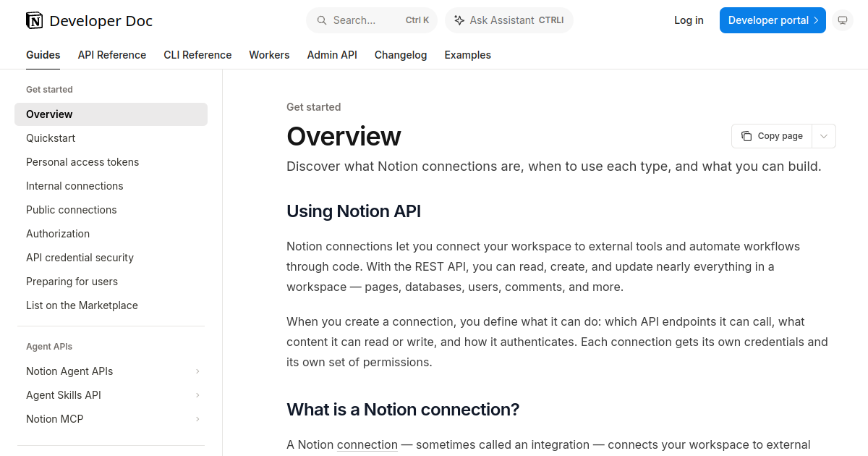
Task: Click the Ask Assistant sparkle icon
Action: (459, 20)
